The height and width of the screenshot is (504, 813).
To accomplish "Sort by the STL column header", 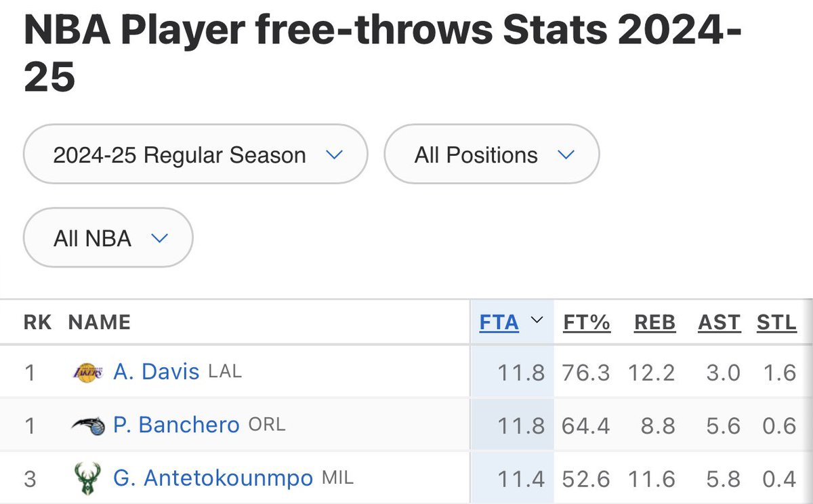I will (776, 323).
